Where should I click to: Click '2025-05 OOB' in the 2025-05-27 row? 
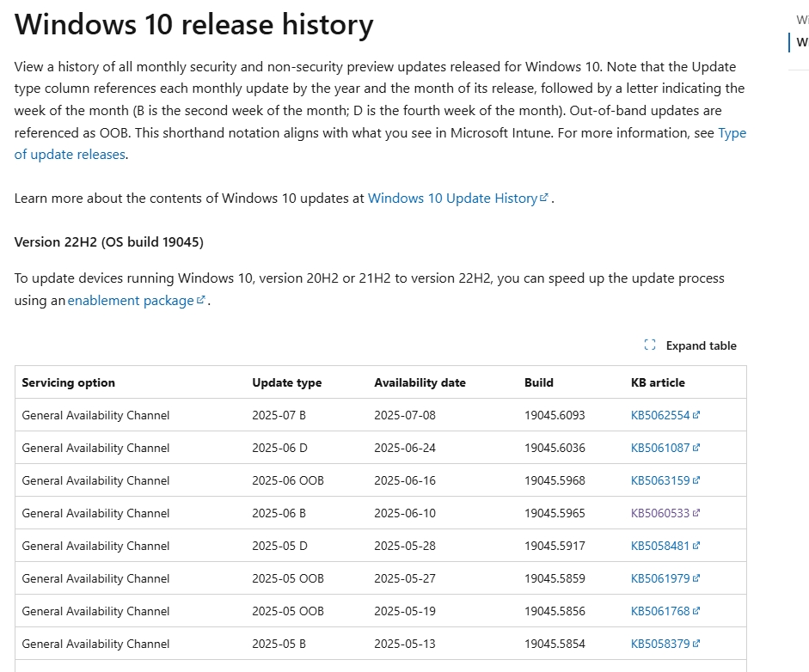coord(288,578)
